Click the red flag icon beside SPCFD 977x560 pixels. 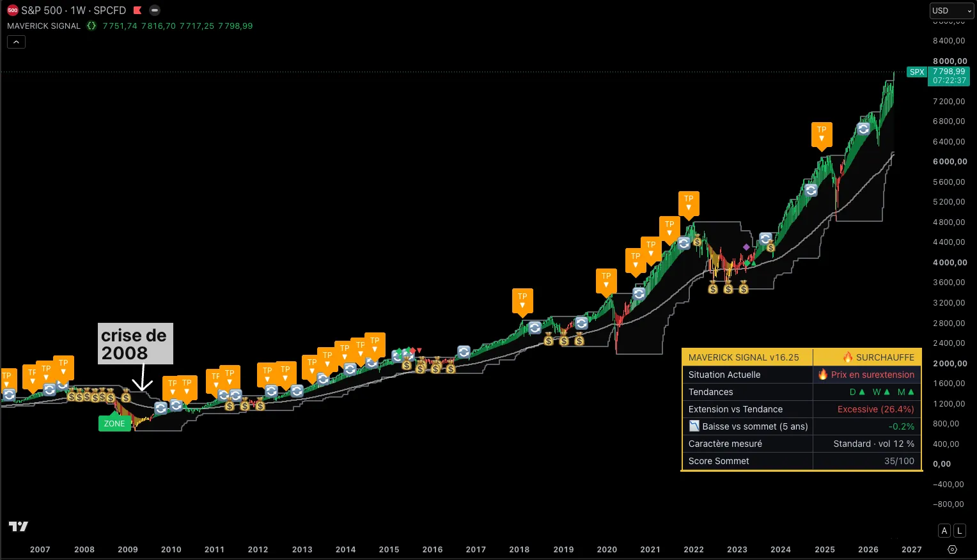coord(137,10)
